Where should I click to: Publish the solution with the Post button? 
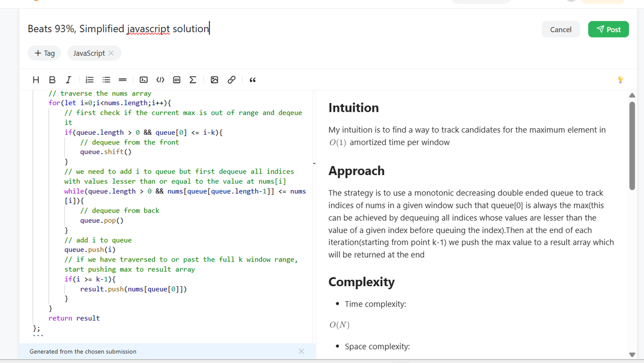[x=608, y=29]
